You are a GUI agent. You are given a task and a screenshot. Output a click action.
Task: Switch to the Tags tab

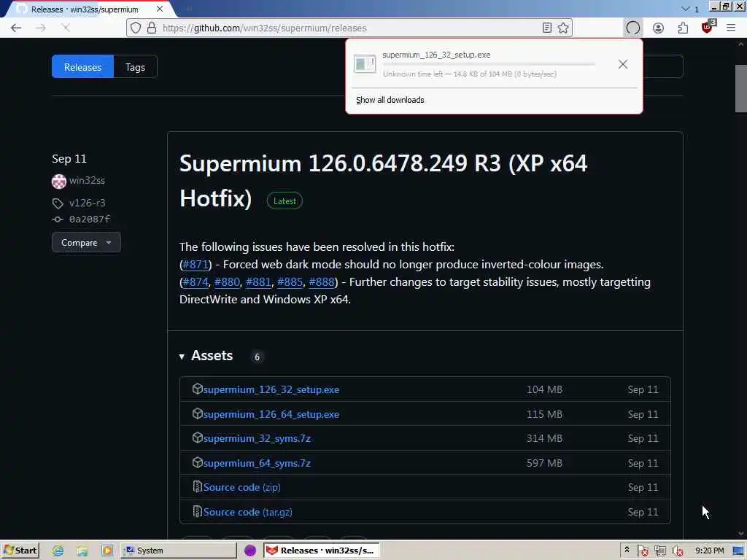pyautogui.click(x=135, y=66)
